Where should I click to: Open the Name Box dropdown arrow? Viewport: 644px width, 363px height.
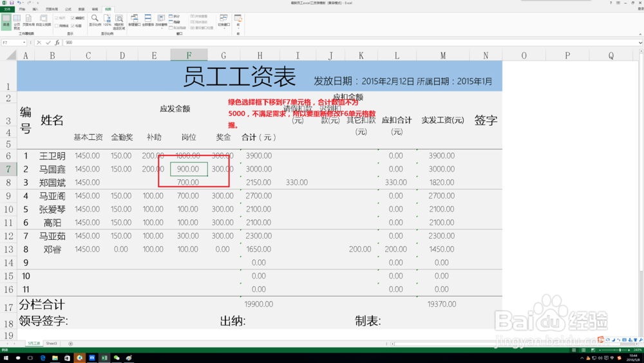tap(24, 43)
